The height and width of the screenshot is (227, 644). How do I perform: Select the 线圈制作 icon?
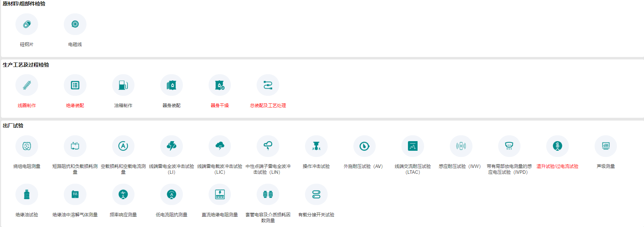point(27,85)
